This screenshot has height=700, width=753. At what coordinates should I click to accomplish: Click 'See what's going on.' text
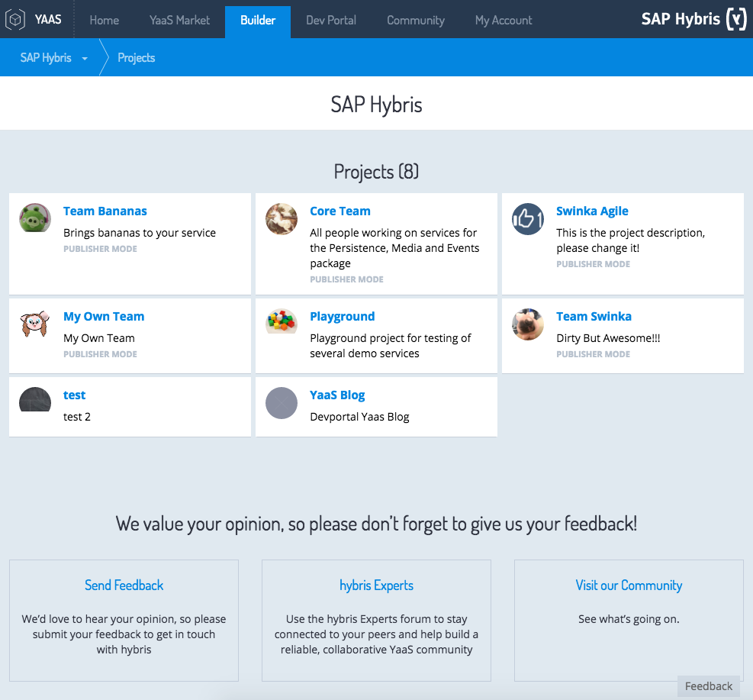(x=629, y=619)
